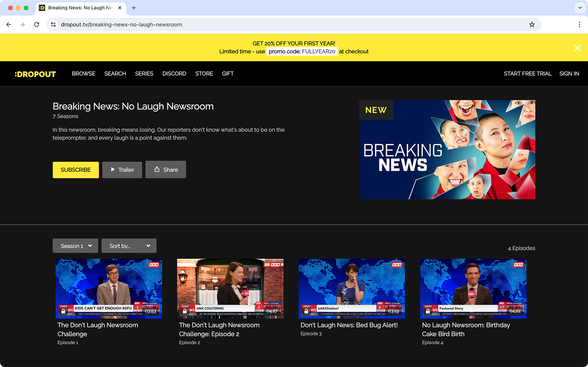Open the site information icon in address bar
Viewport: 588px width, 367px height.
point(53,24)
